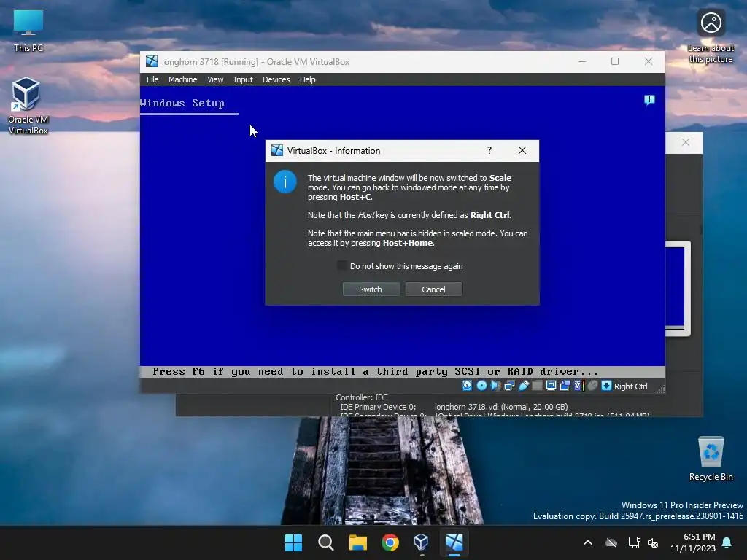Open taskbar Search
Screen dimensions: 747x560
coord(326,542)
